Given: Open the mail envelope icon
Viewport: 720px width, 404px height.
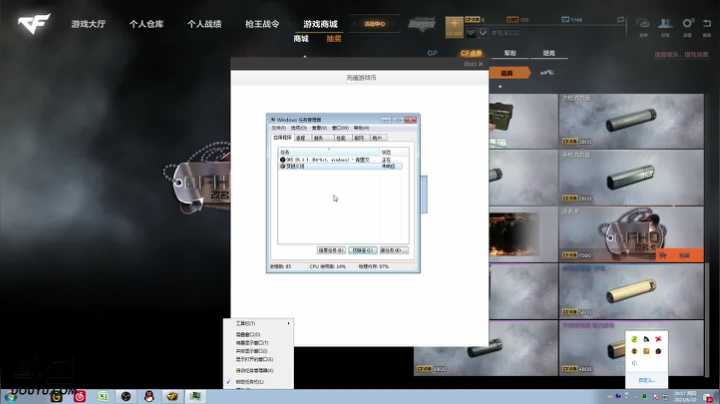Looking at the screenshot, I should (643, 23).
